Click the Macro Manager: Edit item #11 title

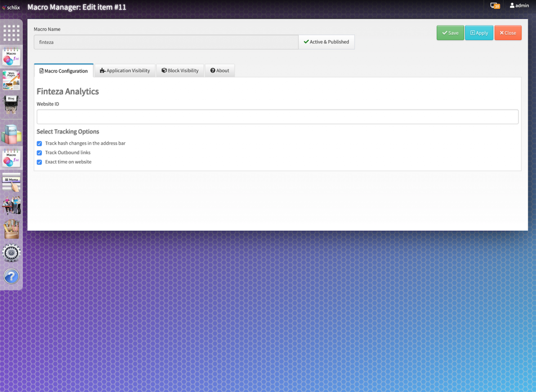click(77, 7)
